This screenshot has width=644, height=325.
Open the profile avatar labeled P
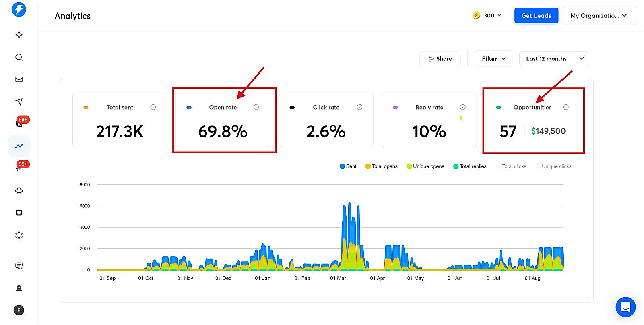[19, 310]
